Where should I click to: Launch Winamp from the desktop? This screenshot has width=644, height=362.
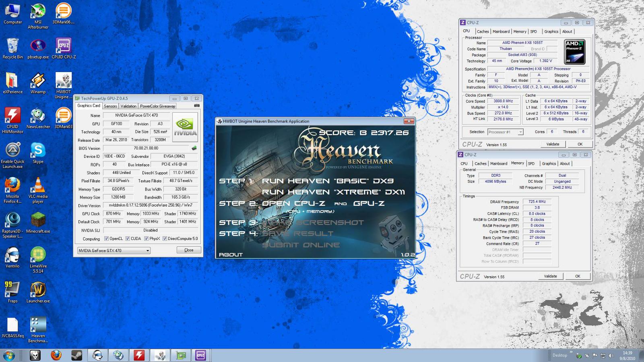(x=38, y=83)
